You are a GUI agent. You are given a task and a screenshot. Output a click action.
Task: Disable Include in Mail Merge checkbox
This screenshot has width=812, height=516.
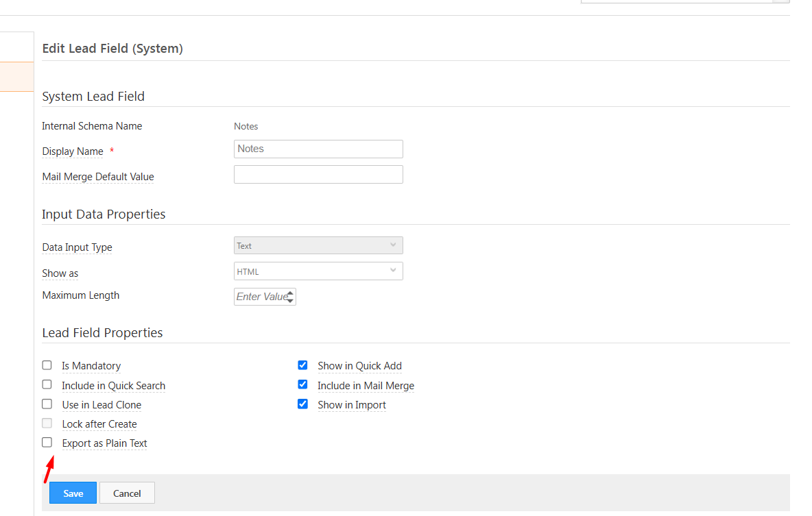302,384
